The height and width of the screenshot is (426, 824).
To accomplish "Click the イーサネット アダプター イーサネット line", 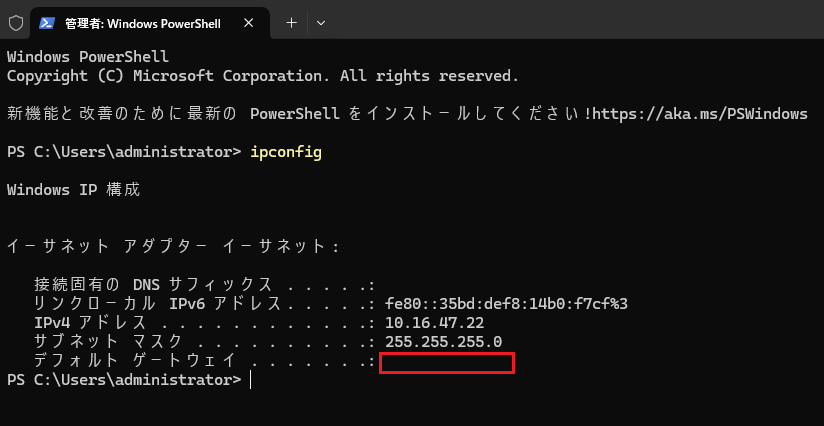I will click(173, 246).
